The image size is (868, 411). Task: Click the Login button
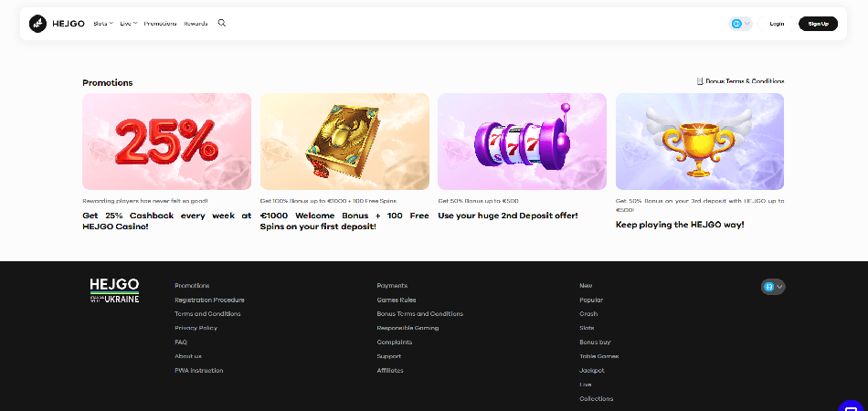[777, 24]
